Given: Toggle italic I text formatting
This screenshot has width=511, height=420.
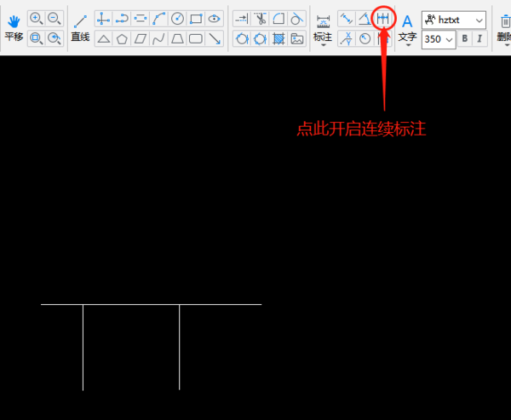Looking at the screenshot, I should click(x=479, y=38).
